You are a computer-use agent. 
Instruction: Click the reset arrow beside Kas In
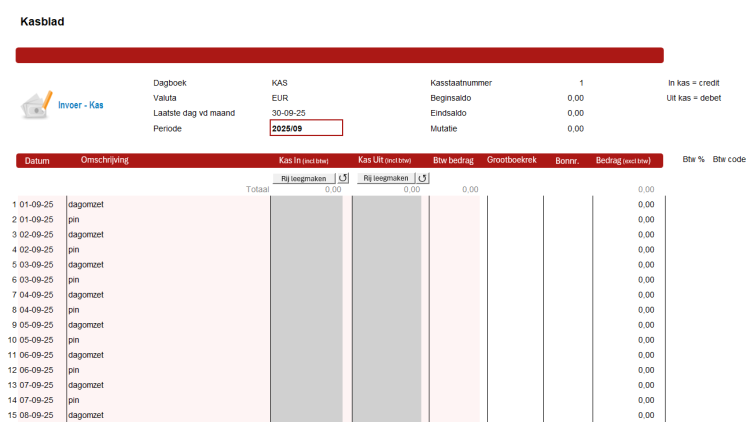(x=343, y=178)
